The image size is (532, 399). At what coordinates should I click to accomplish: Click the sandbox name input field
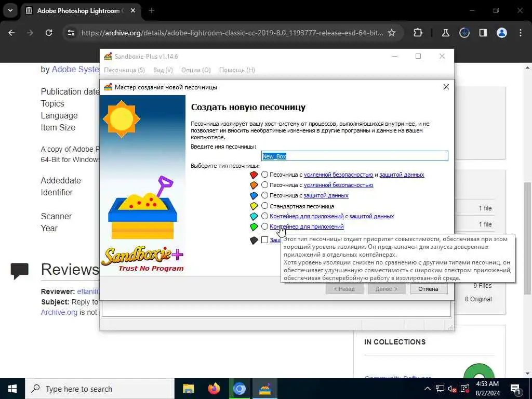pos(354,156)
